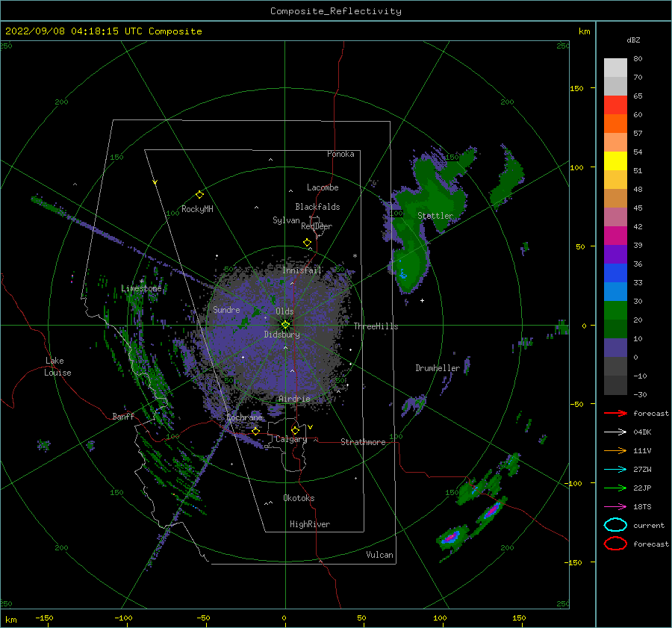The height and width of the screenshot is (628, 672).
Task: Click the Banff label
Action: click(123, 416)
